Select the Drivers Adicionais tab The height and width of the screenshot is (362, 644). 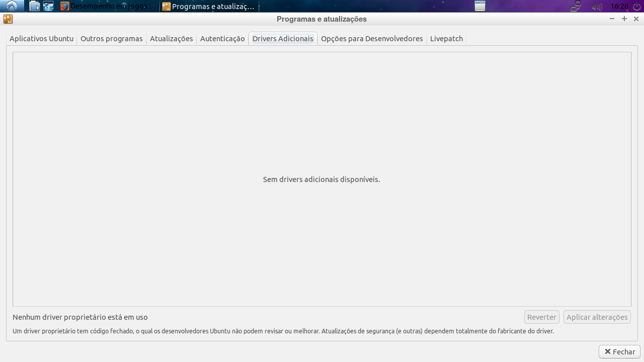click(x=283, y=39)
